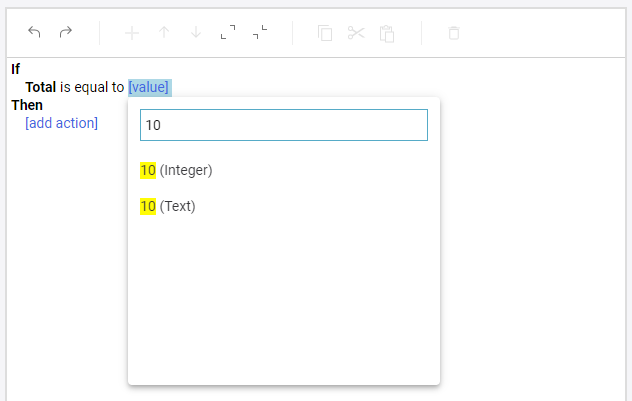
Task: Click the plus (add) toolbar icon
Action: pos(132,33)
